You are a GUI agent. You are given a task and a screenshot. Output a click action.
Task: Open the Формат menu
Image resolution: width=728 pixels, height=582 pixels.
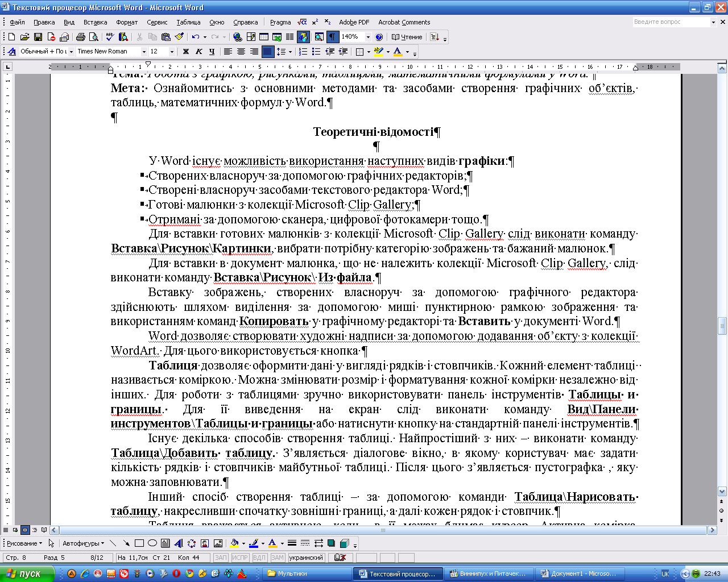[x=127, y=22]
